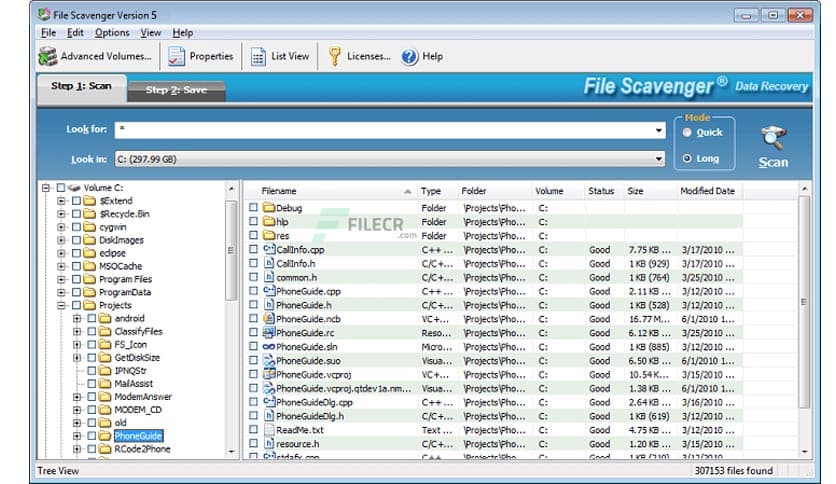This screenshot has height=484, width=836.
Task: Click the folder tree vertical scrollbar thumb
Action: 231,250
